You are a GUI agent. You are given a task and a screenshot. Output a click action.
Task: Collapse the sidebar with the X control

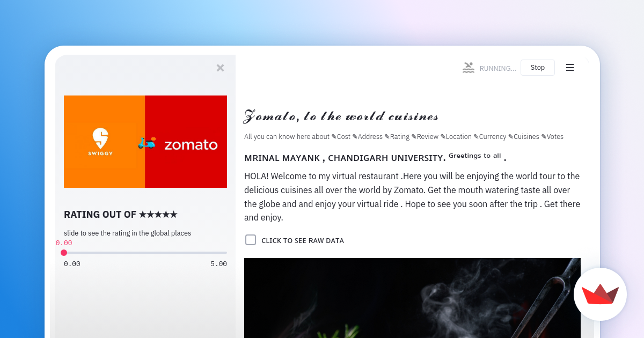220,68
